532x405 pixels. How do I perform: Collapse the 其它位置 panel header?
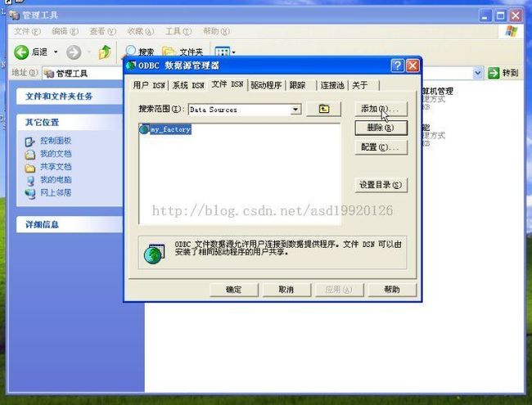(x=70, y=123)
